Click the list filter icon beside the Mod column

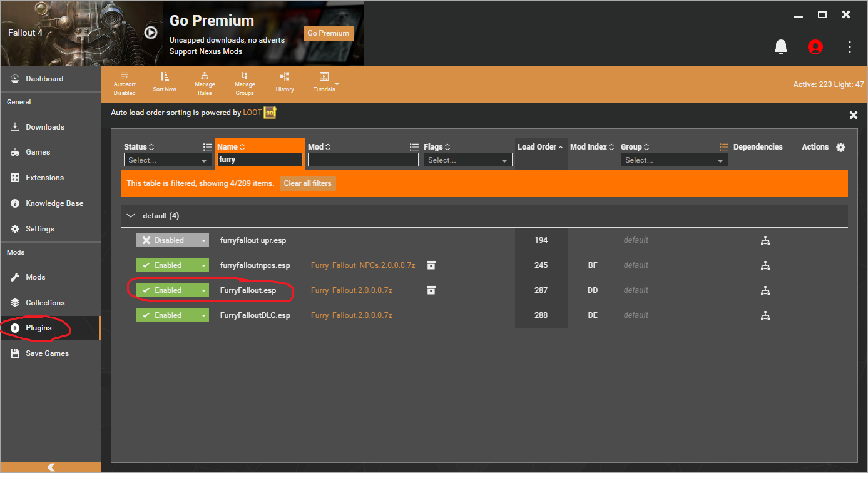coord(414,147)
